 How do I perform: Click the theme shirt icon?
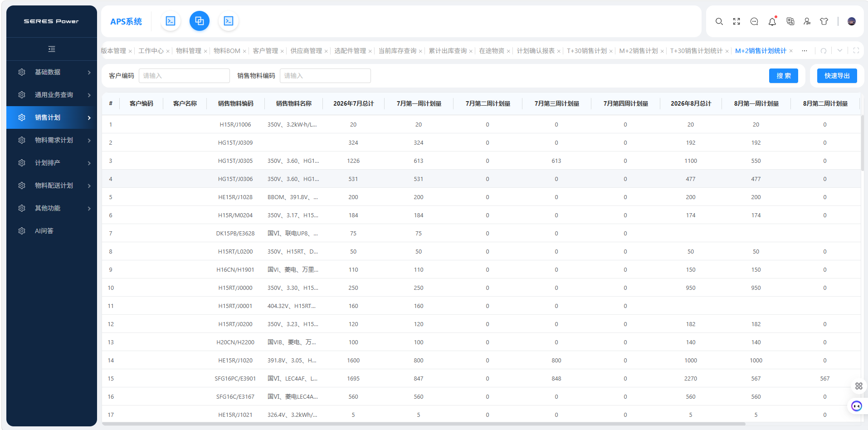tap(824, 21)
